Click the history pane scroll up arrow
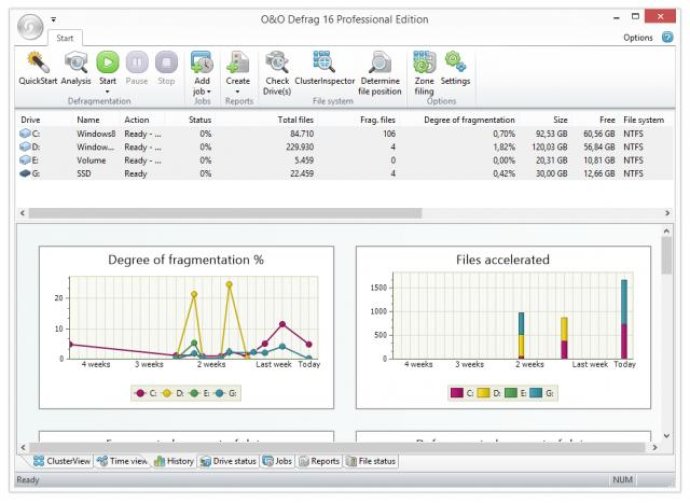The height and width of the screenshot is (503, 690). click(x=667, y=231)
